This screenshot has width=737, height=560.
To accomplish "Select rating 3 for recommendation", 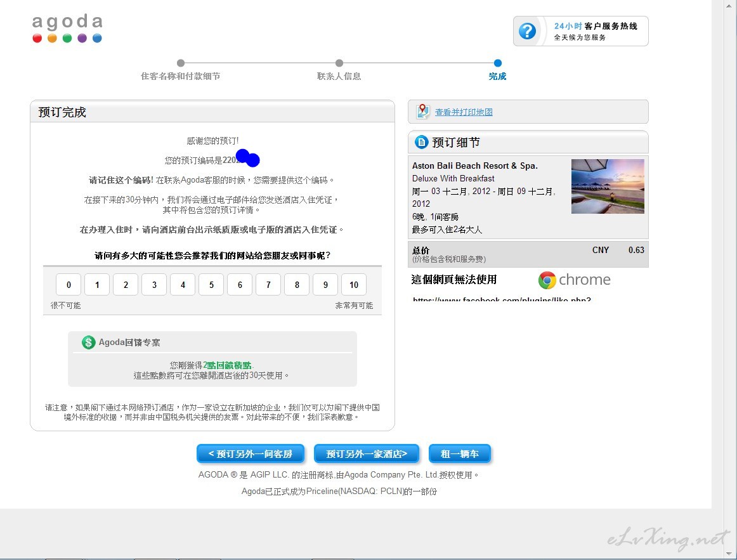I will [x=154, y=285].
